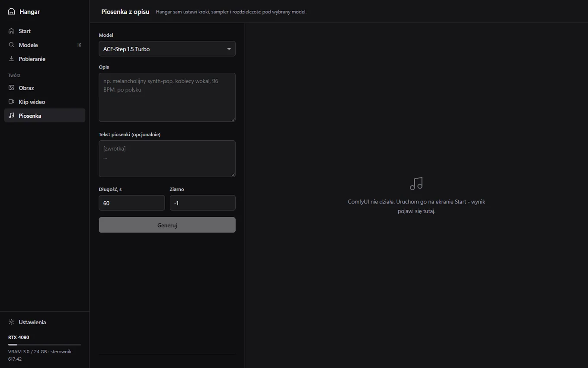The width and height of the screenshot is (588, 368).
Task: Select the Pobieranie download icon
Action: coord(12,59)
